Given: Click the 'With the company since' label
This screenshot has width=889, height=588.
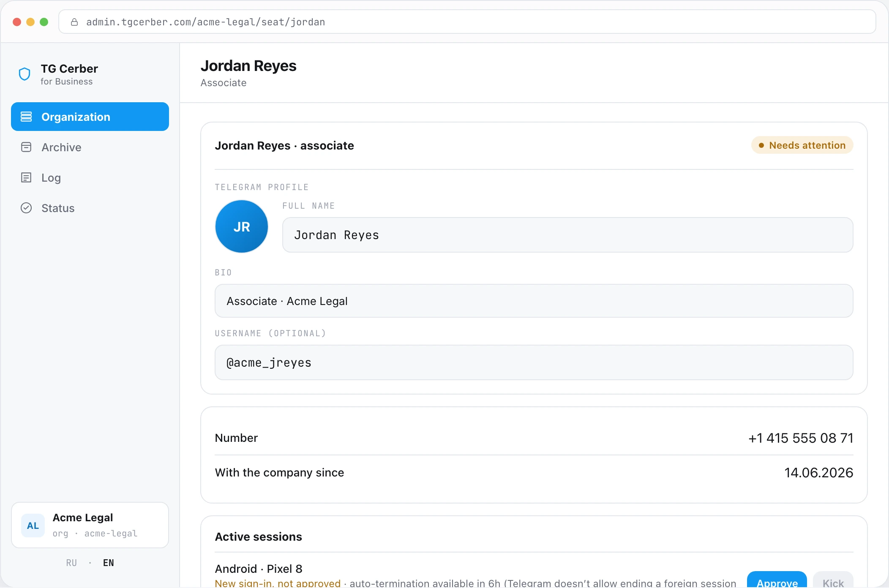Looking at the screenshot, I should point(279,472).
